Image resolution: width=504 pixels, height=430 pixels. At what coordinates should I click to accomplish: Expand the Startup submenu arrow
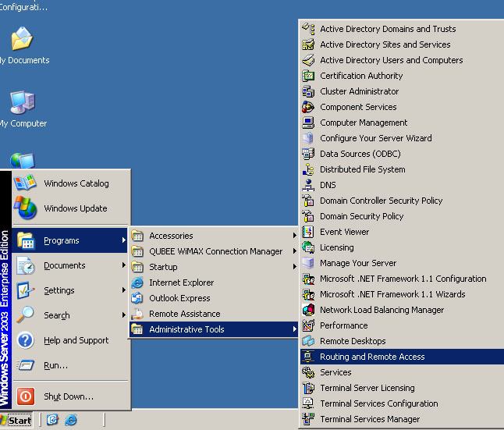click(x=294, y=267)
